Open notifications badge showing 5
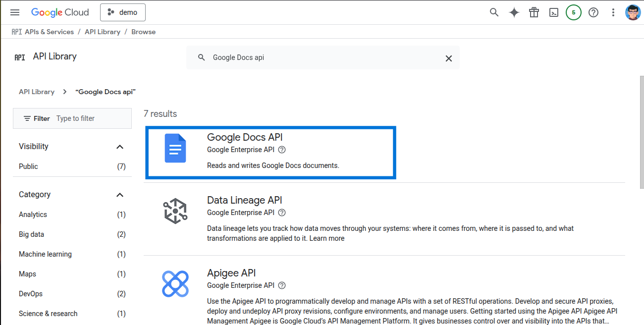 coord(574,12)
